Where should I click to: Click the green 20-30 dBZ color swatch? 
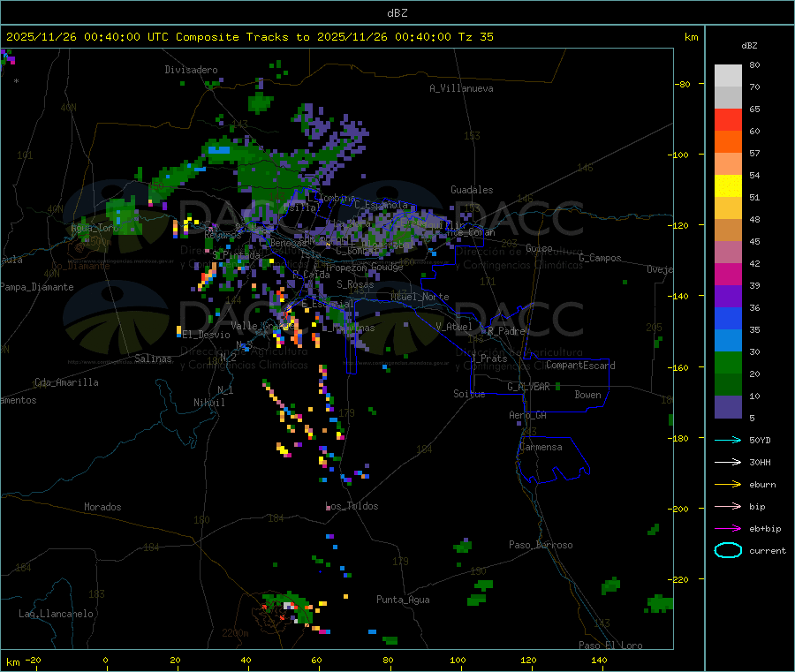[x=728, y=362]
